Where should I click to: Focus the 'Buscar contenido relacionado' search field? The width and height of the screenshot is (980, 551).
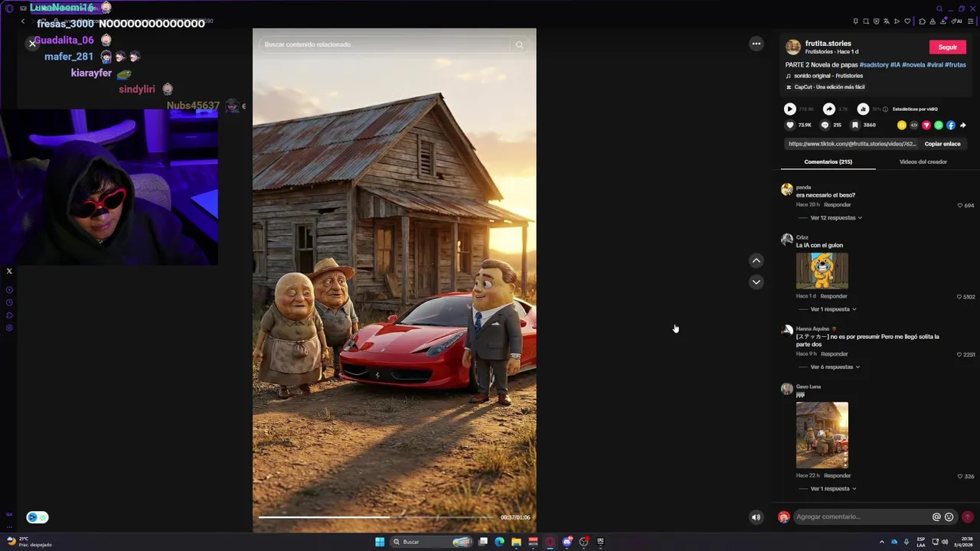[385, 44]
